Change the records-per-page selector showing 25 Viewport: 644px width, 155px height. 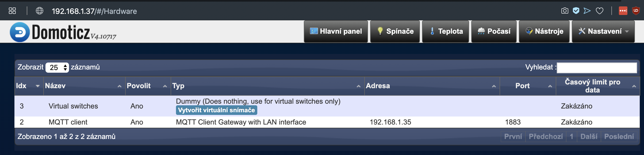point(57,67)
